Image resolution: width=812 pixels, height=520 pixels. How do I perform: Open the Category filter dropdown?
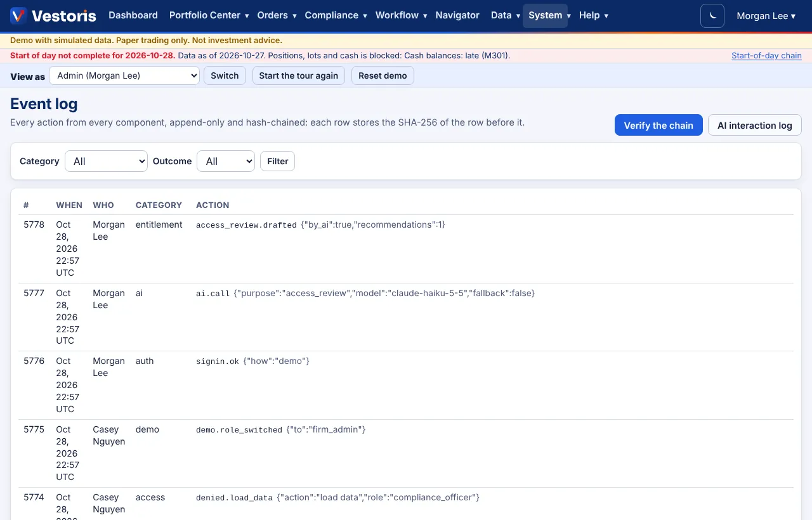[x=106, y=161]
